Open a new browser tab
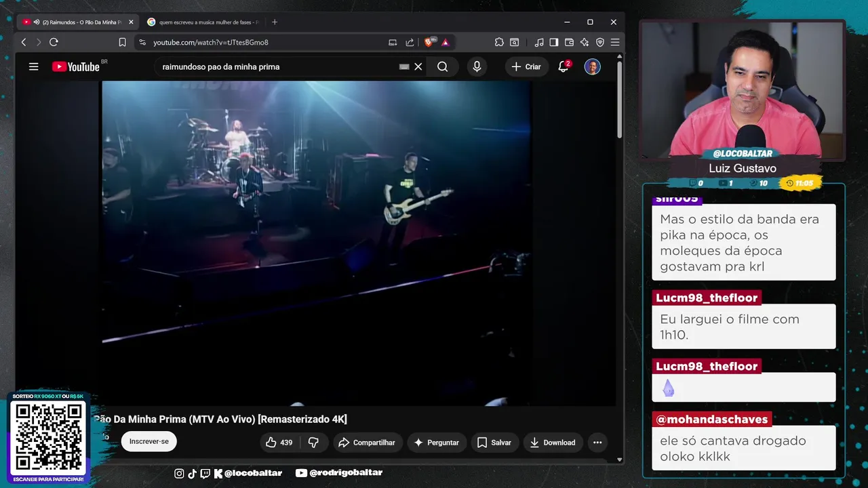This screenshot has height=488, width=868. coord(275,22)
